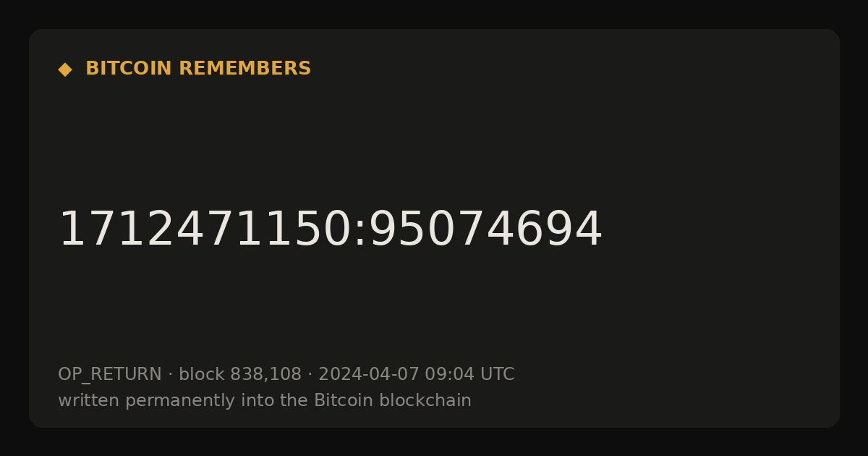The width and height of the screenshot is (868, 456).
Task: Select the 95074694 part of the message
Action: 485,230
